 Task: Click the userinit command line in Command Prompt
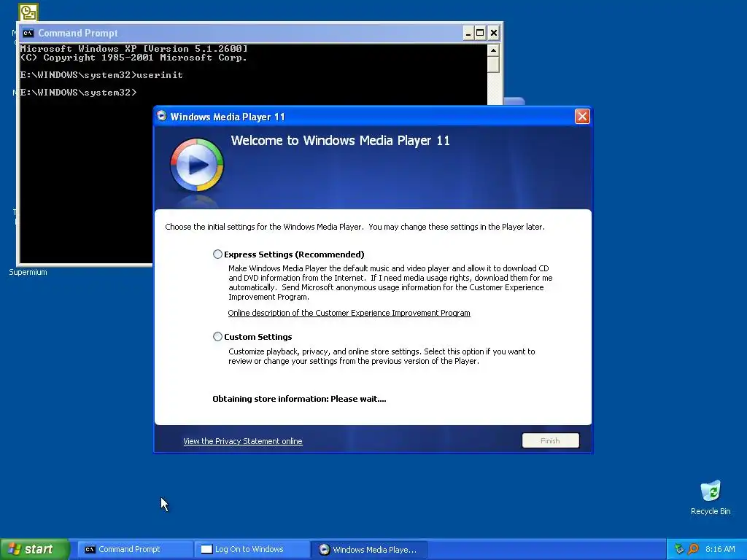101,75
